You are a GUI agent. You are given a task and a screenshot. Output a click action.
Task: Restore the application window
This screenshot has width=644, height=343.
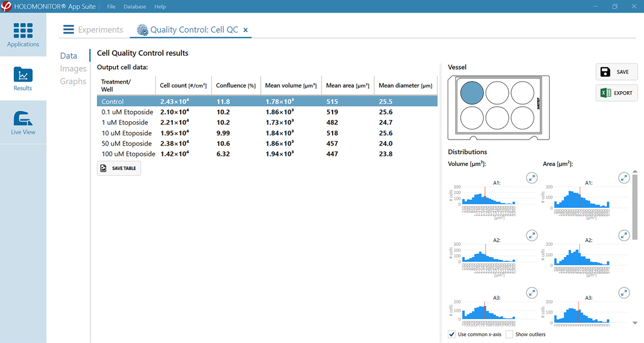[x=615, y=6]
